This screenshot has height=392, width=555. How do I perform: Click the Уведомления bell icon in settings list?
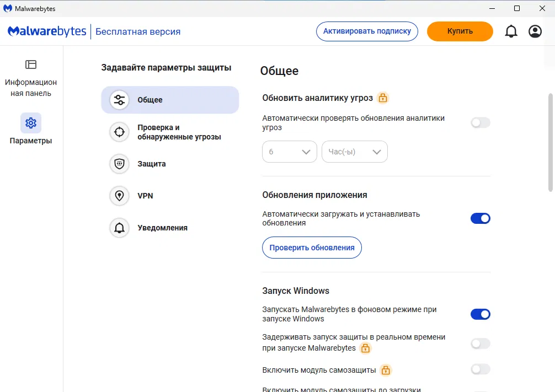coord(119,228)
